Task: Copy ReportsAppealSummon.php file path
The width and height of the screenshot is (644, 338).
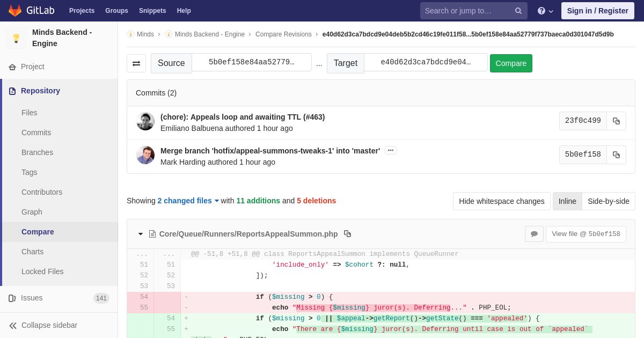Action: [x=347, y=234]
